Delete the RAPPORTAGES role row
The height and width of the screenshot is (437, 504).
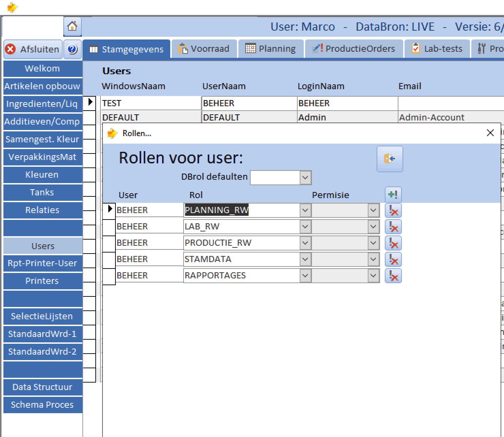(x=393, y=276)
